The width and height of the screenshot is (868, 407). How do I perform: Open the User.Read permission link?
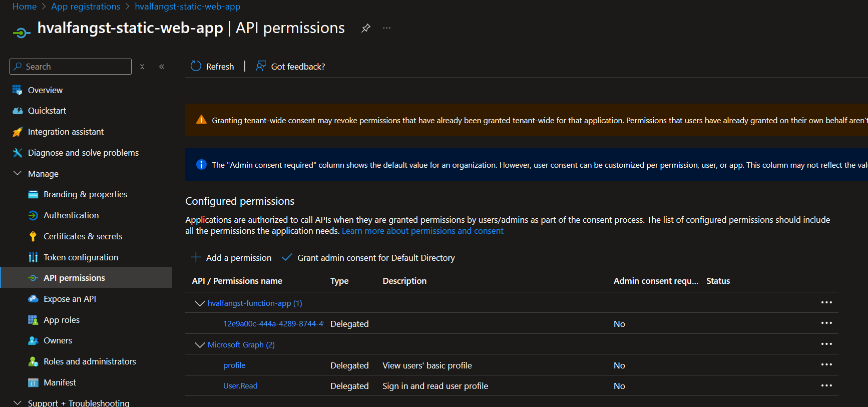point(240,386)
